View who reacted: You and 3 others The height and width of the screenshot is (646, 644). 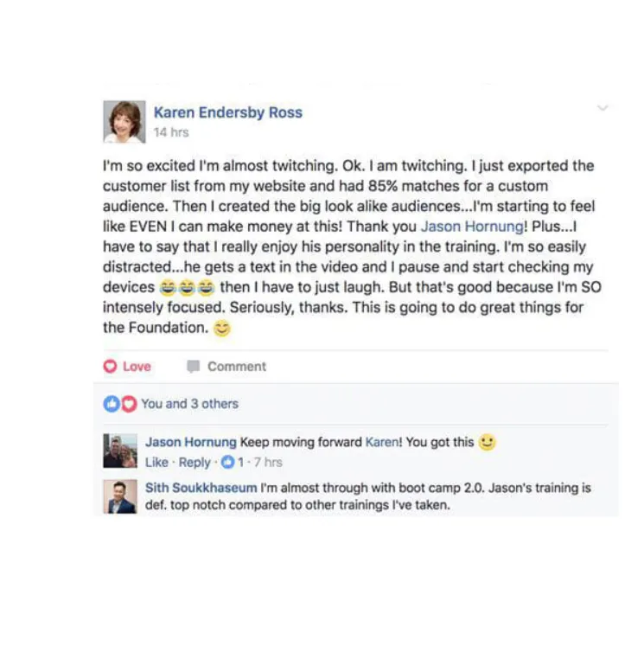coord(190,404)
